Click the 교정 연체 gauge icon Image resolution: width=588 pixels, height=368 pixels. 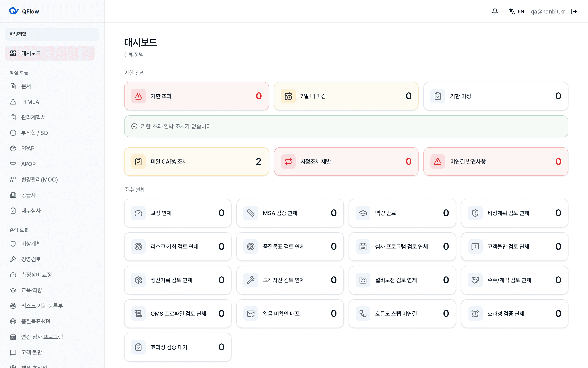[x=138, y=213]
